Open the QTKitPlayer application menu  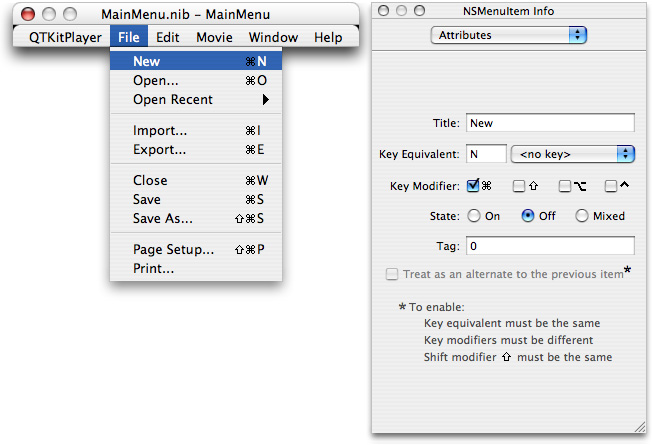(65, 37)
